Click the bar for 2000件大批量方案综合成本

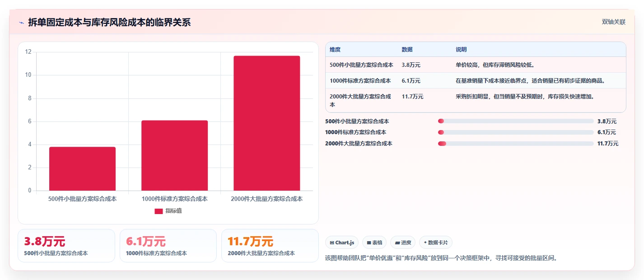click(x=266, y=123)
